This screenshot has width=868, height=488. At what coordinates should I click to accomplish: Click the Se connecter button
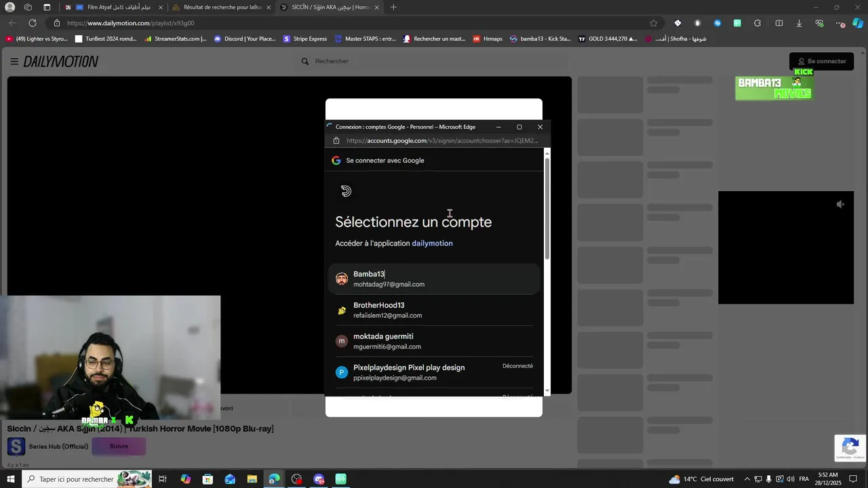click(822, 61)
